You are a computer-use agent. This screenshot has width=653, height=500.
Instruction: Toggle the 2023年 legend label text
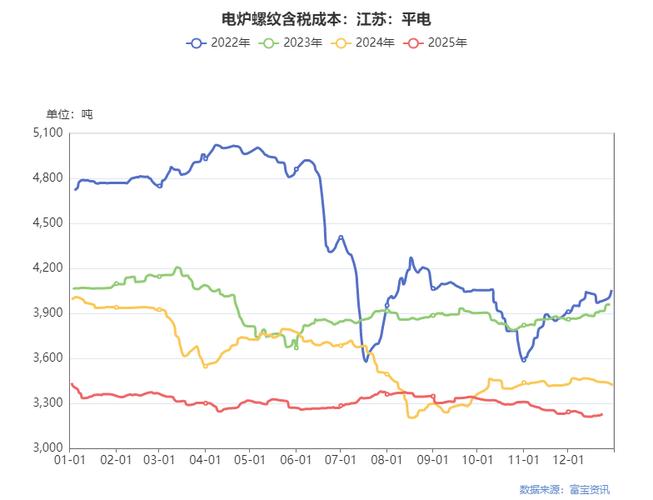point(302,43)
